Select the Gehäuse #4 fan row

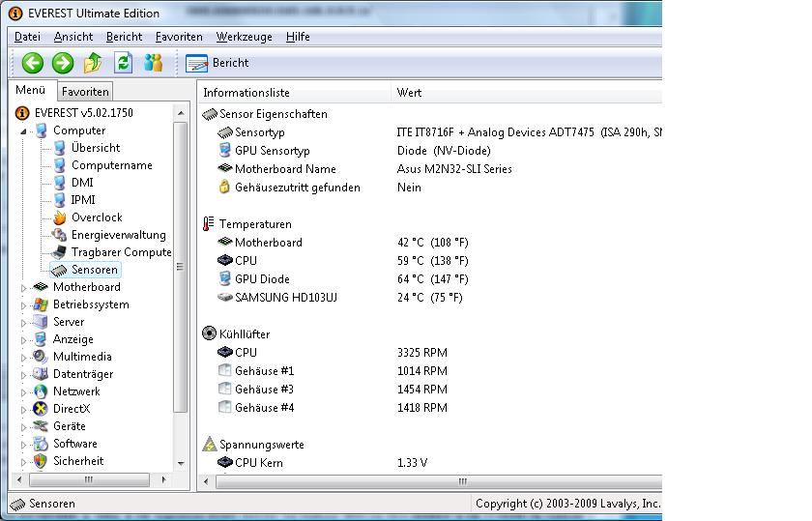(333, 408)
